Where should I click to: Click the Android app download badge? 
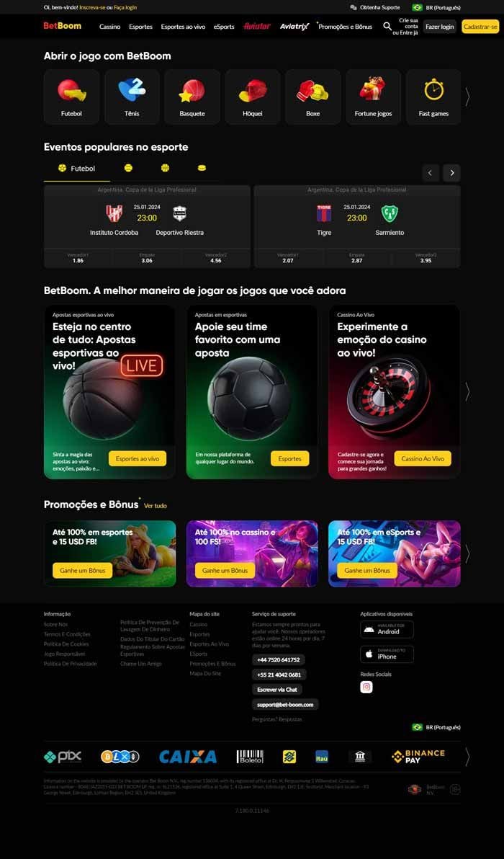(x=387, y=629)
